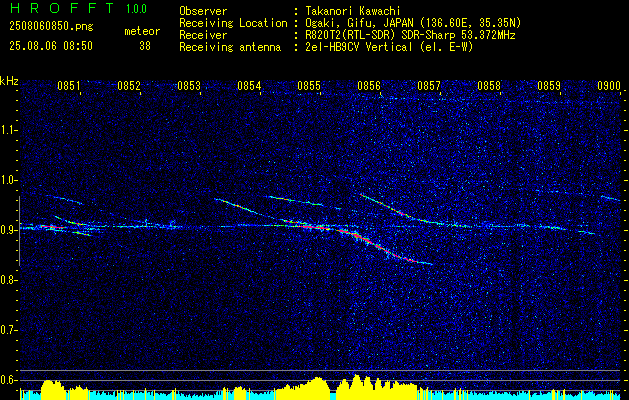Click the 'Observer' field label
629x400 pixels.
(x=203, y=11)
